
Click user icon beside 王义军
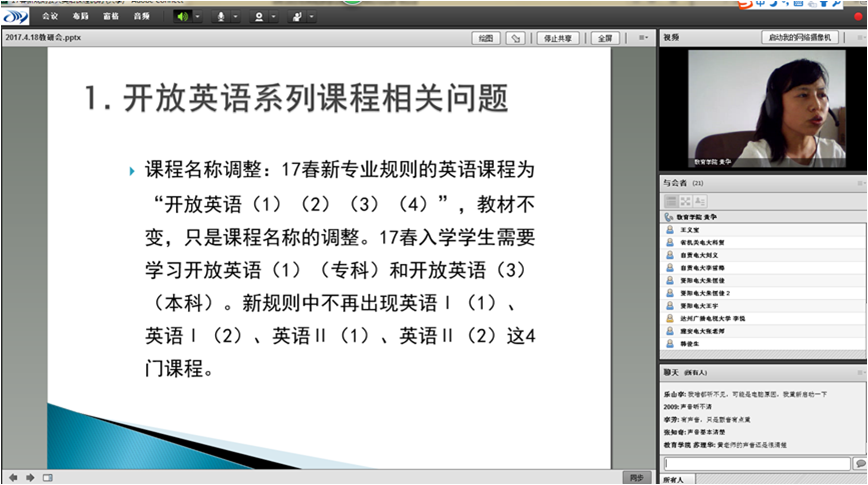670,230
